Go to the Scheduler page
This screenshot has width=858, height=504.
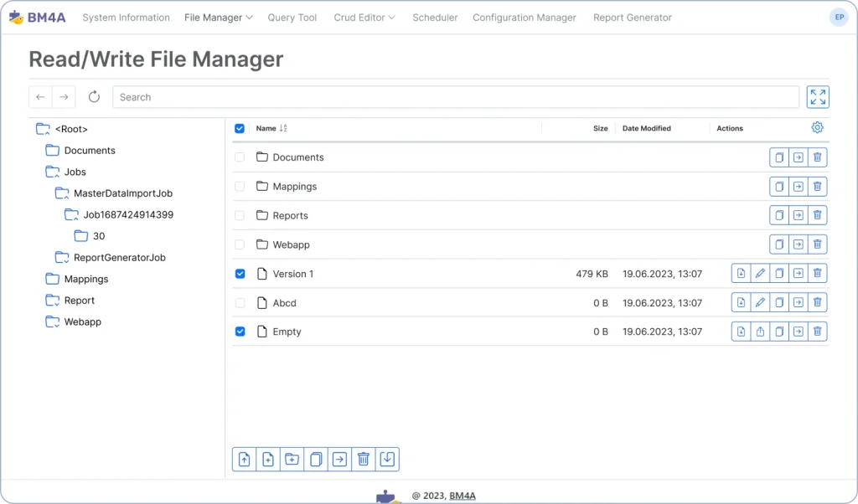point(435,18)
